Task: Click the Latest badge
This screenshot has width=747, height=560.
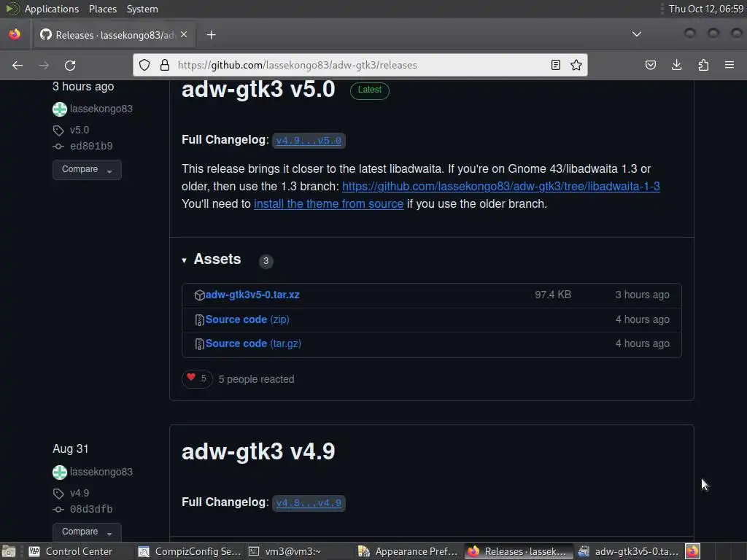Action: 370,90
